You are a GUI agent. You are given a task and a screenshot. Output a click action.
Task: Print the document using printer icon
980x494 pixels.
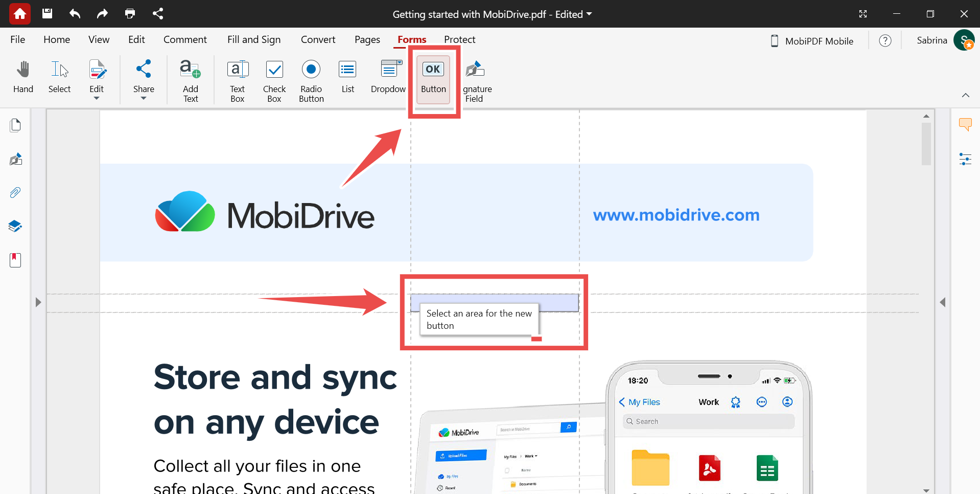(x=130, y=14)
